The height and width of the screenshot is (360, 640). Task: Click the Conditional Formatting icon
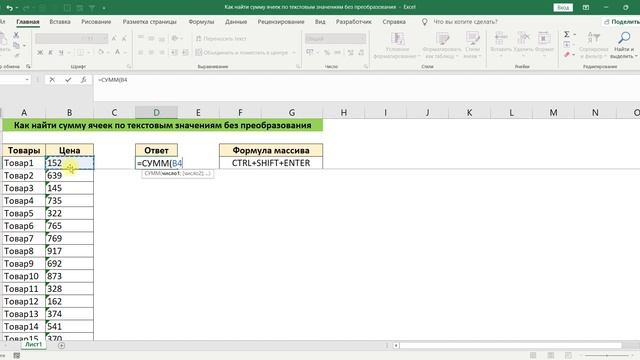(x=397, y=39)
